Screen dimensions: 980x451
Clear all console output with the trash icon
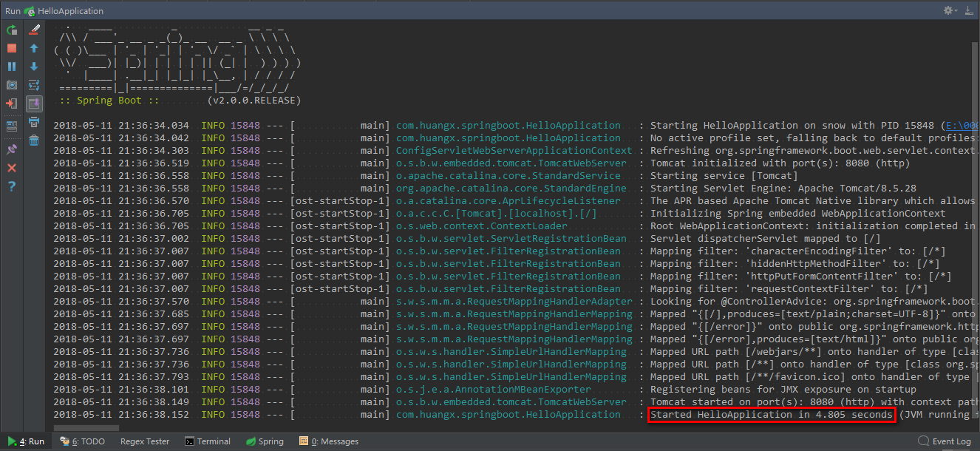[34, 140]
